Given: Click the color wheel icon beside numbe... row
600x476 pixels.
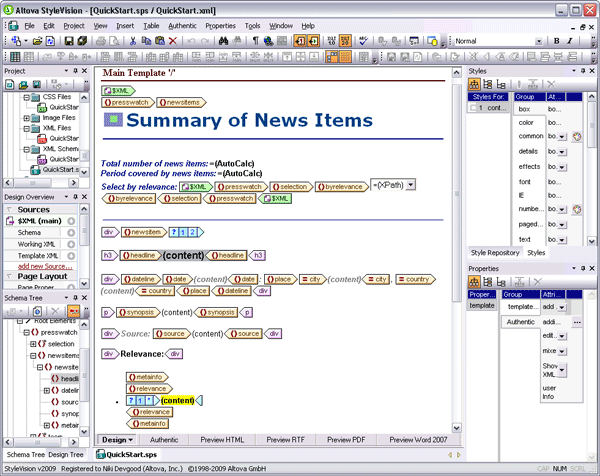Looking at the screenshot, I should pyautogui.click(x=577, y=209).
